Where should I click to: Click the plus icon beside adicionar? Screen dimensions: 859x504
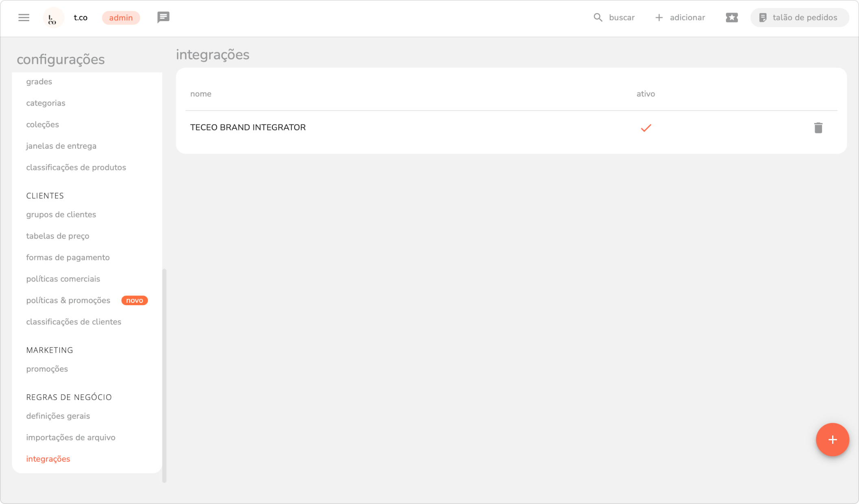point(659,17)
